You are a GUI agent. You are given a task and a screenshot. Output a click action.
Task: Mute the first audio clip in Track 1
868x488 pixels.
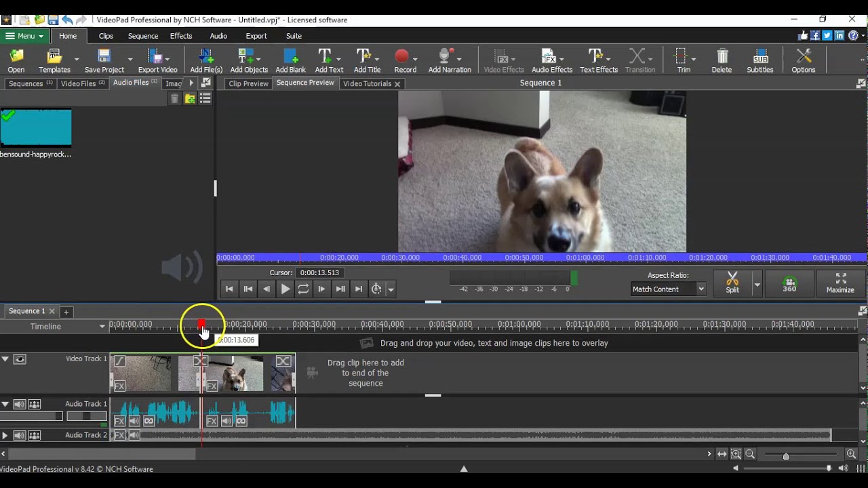coord(134,422)
